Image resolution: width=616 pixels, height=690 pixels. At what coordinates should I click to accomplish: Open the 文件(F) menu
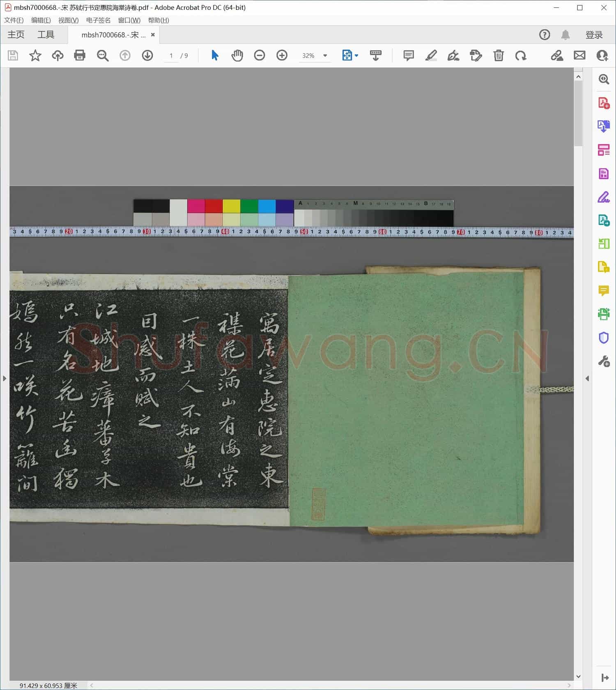click(x=14, y=20)
